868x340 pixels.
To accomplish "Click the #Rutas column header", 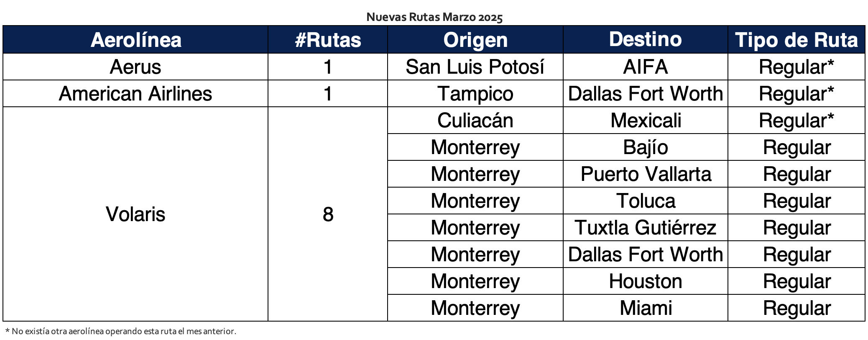I will point(328,40).
